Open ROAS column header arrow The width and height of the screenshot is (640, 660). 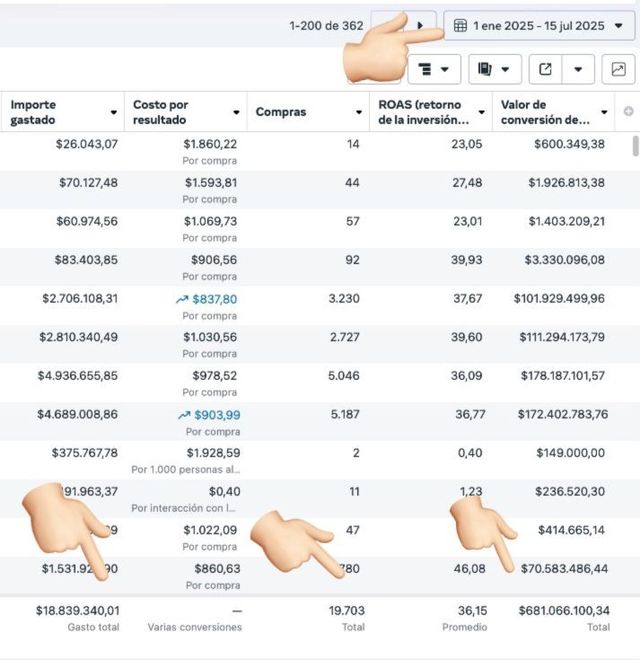(482, 112)
